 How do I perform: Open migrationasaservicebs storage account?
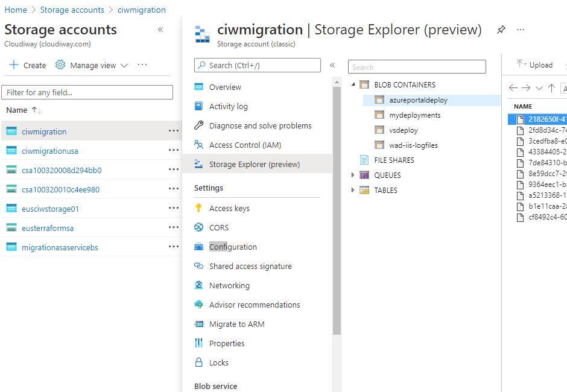click(60, 247)
